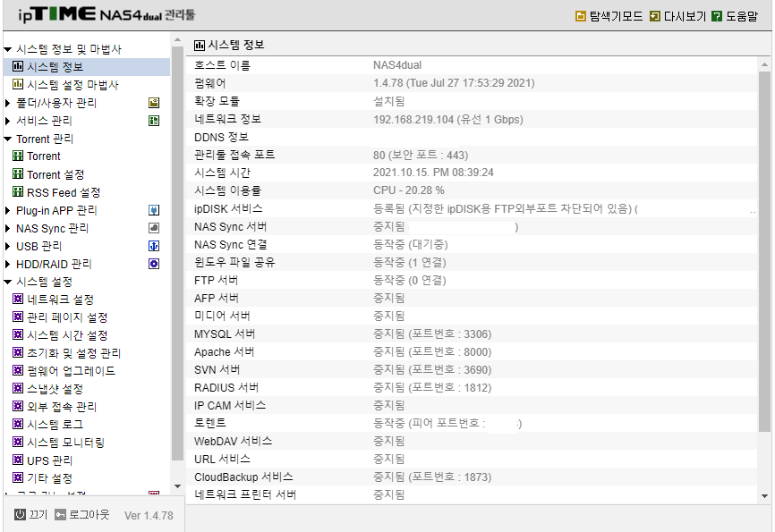775x532 pixels.
Task: Open the Torrent menu item
Action: point(44,156)
